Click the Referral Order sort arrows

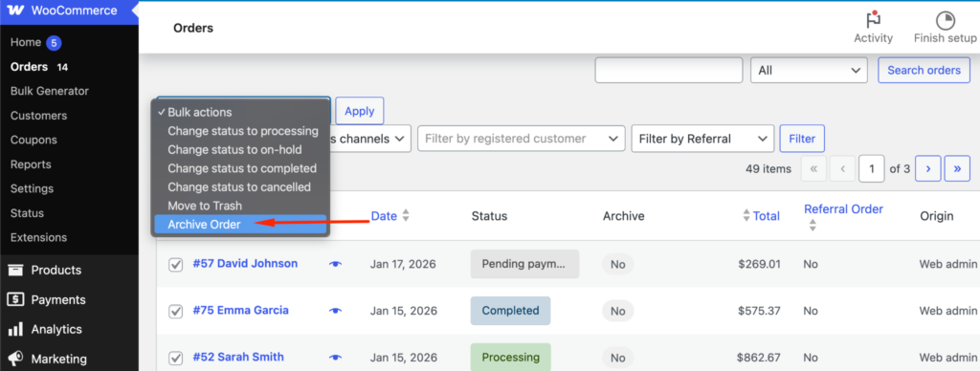(813, 226)
